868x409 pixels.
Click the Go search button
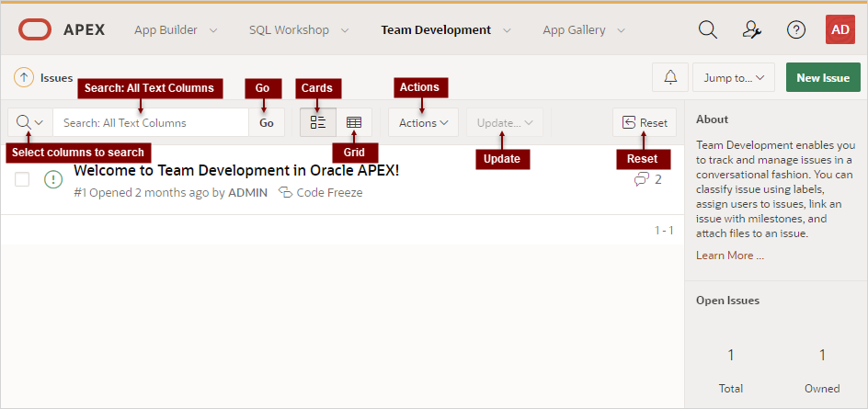267,122
